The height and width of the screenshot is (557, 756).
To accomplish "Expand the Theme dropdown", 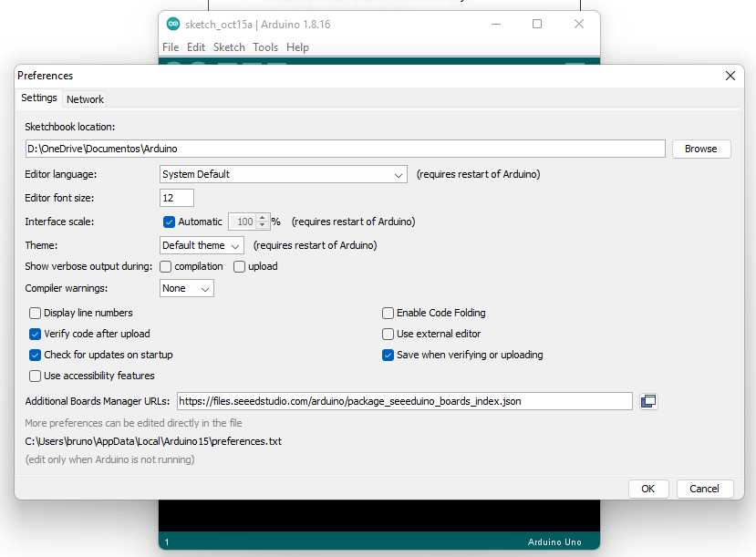I will click(x=202, y=245).
